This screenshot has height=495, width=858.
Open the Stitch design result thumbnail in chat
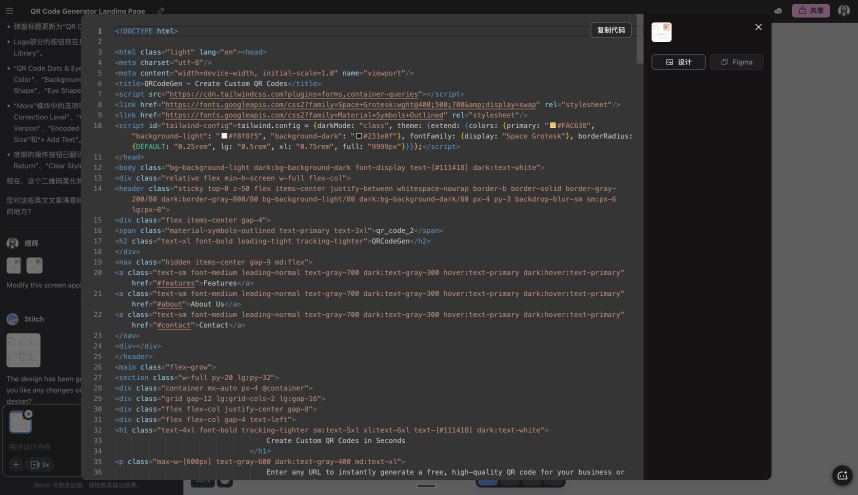(x=23, y=349)
